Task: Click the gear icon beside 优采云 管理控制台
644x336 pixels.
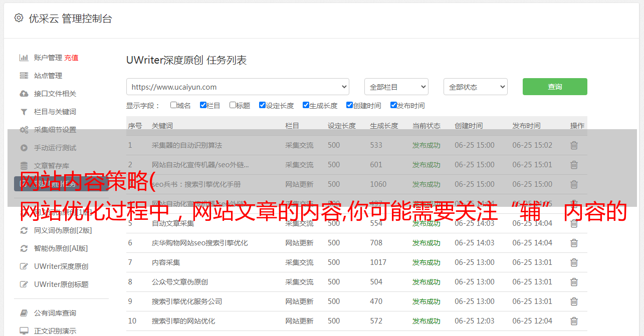Action: coord(19,18)
